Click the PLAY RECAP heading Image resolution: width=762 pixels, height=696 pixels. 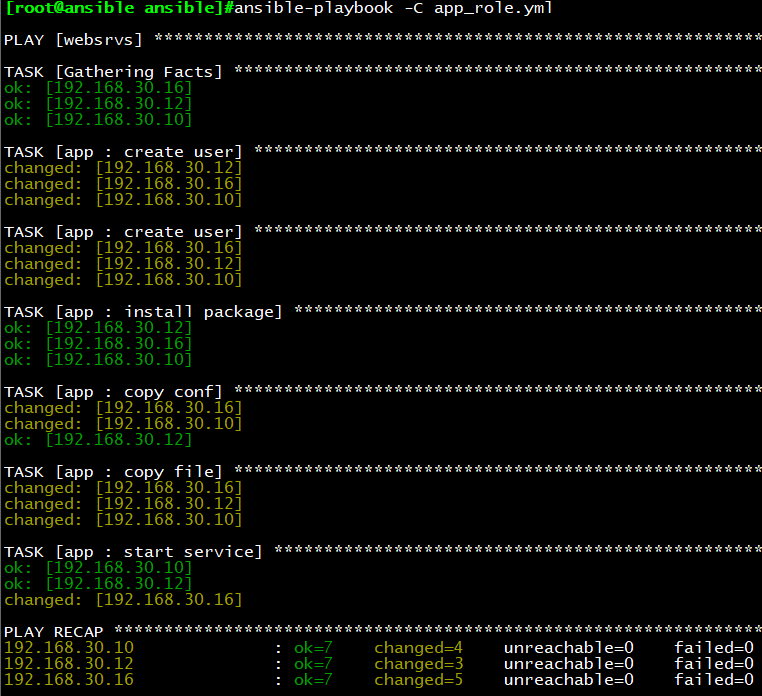(53, 632)
